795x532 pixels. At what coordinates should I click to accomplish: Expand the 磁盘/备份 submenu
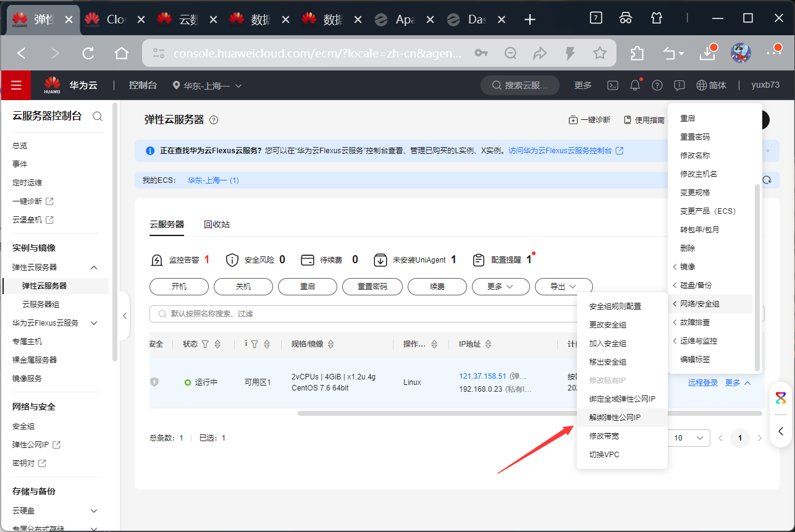coord(712,285)
